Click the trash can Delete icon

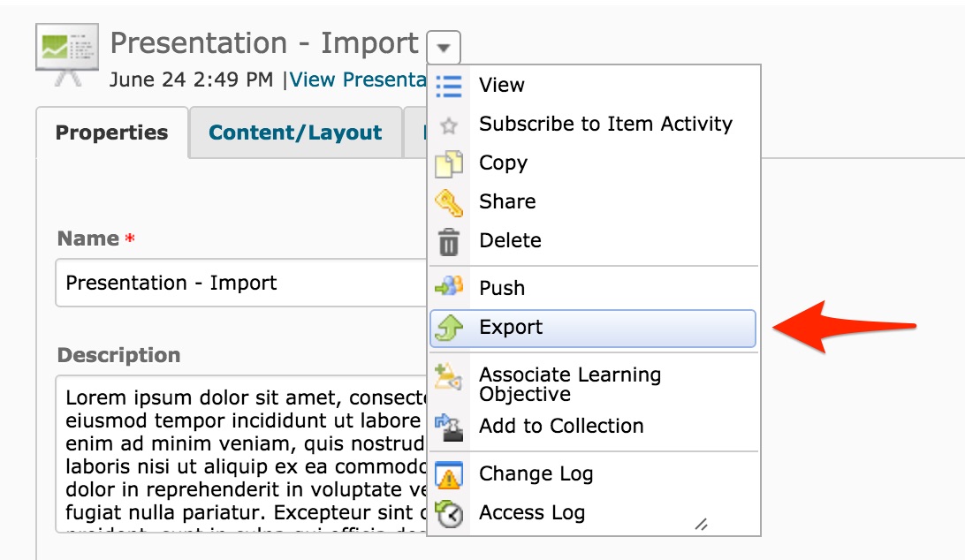click(449, 241)
